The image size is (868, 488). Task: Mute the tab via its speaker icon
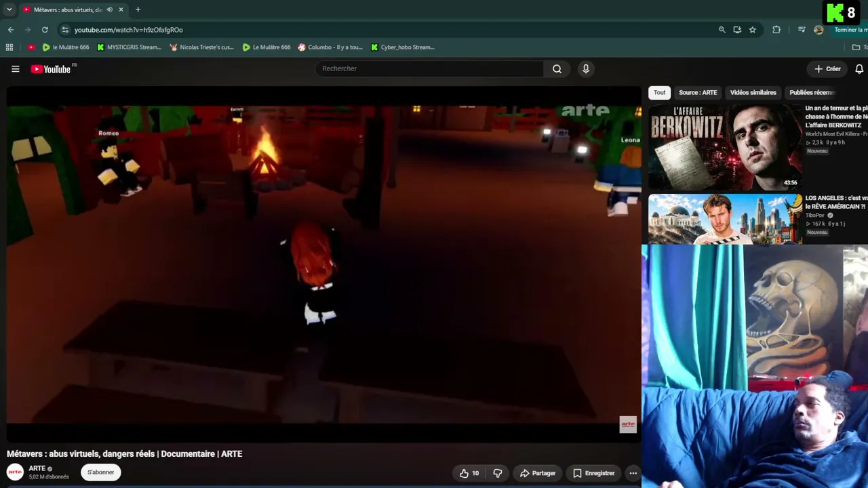pos(110,9)
